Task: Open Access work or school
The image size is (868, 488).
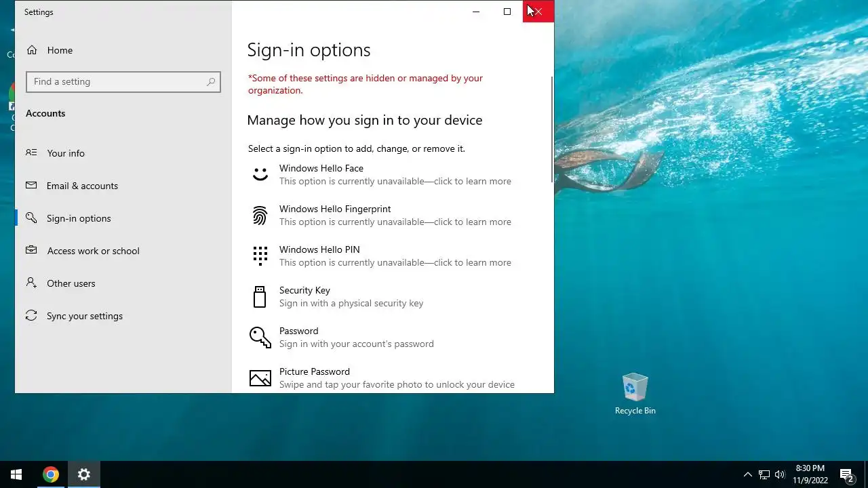Action: (123, 251)
